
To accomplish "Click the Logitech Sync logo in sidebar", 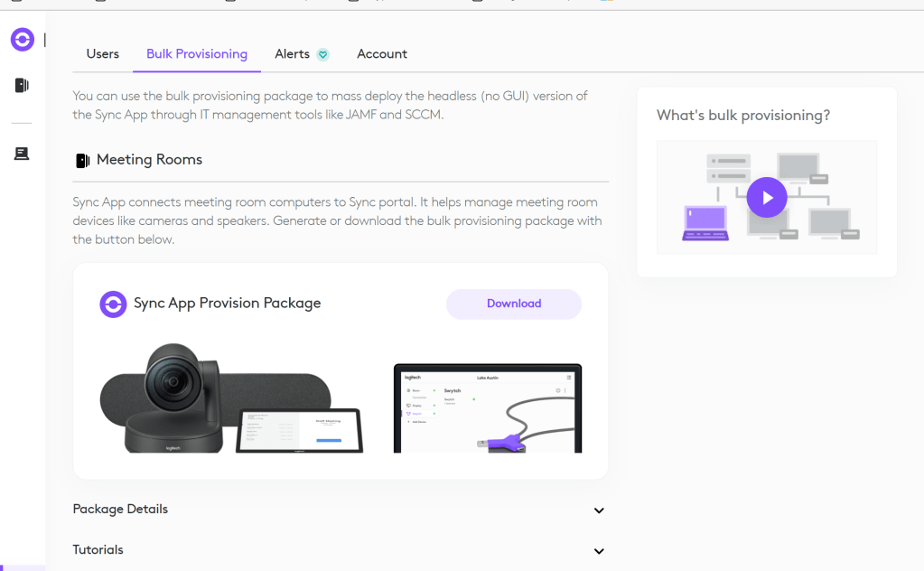I will point(23,40).
